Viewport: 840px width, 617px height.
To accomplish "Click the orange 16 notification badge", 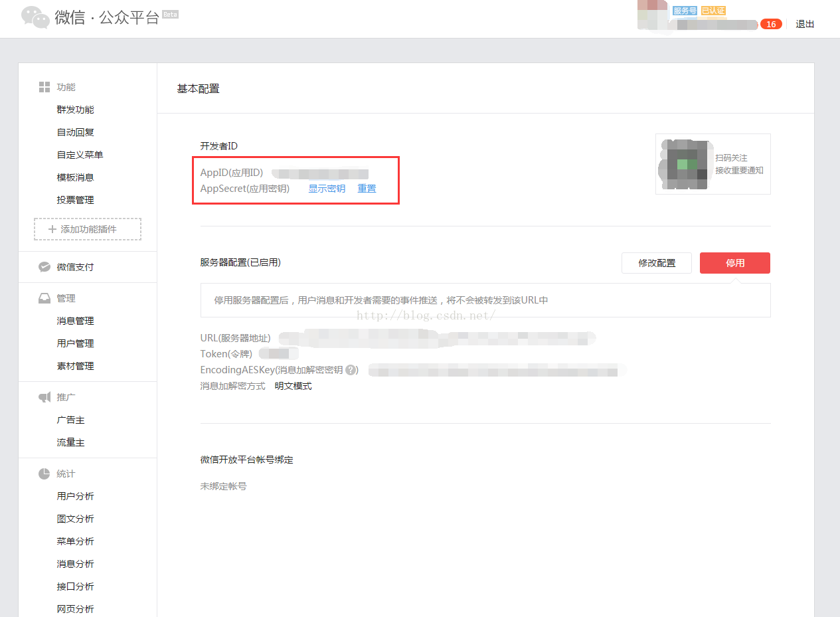I will [771, 24].
